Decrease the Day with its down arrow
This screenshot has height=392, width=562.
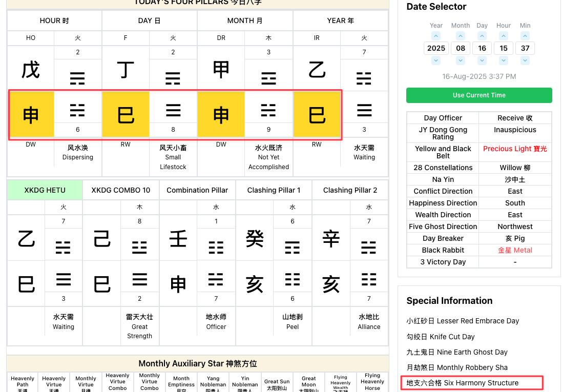click(482, 60)
